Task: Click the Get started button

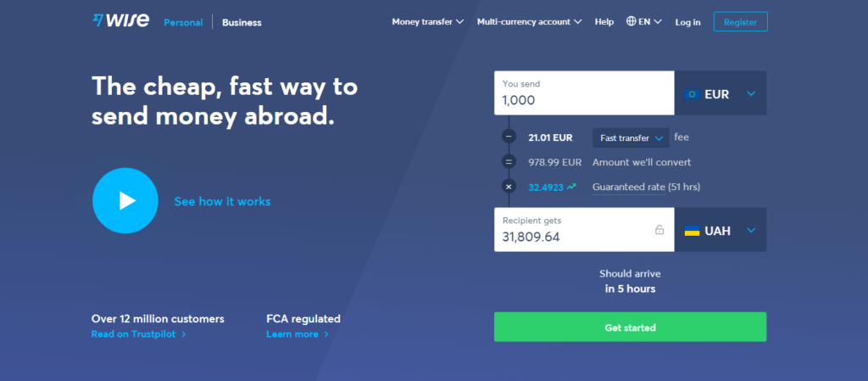Action: [630, 327]
